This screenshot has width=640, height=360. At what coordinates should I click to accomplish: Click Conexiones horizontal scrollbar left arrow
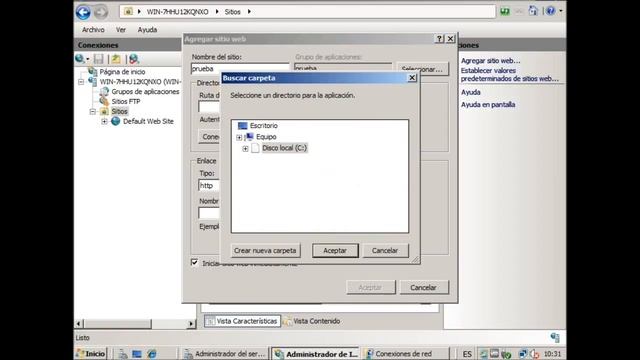[79, 324]
